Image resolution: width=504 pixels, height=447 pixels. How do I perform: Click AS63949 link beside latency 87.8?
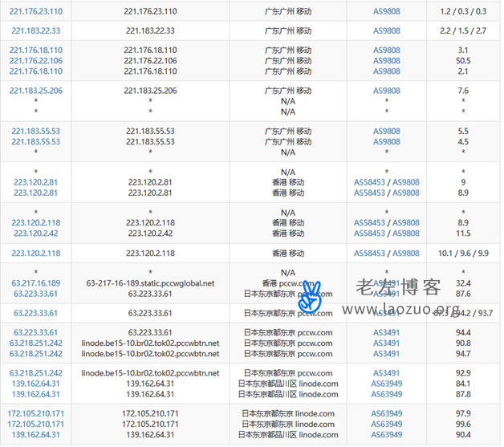coord(387,394)
